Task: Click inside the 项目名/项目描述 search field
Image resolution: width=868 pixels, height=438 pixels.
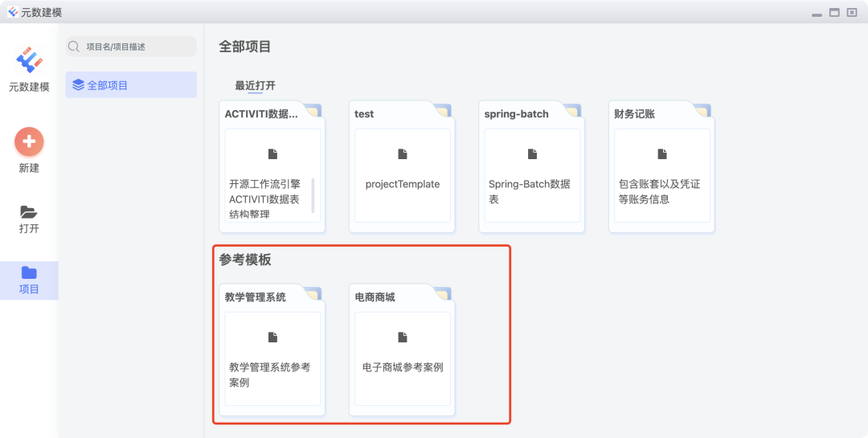Action: [x=131, y=47]
